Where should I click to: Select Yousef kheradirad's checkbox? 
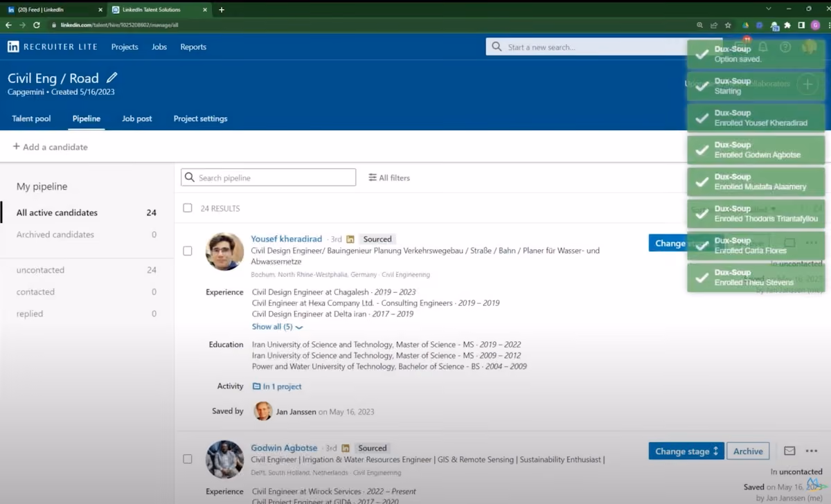(188, 251)
